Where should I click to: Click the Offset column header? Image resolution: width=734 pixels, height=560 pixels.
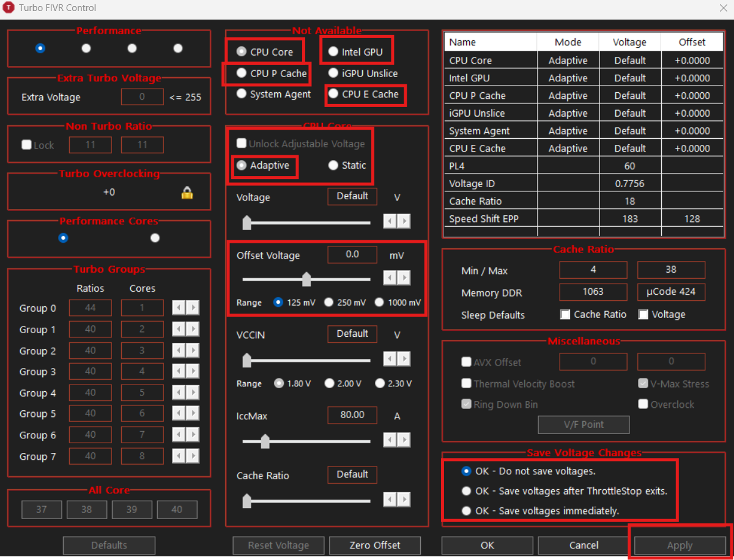pos(692,42)
